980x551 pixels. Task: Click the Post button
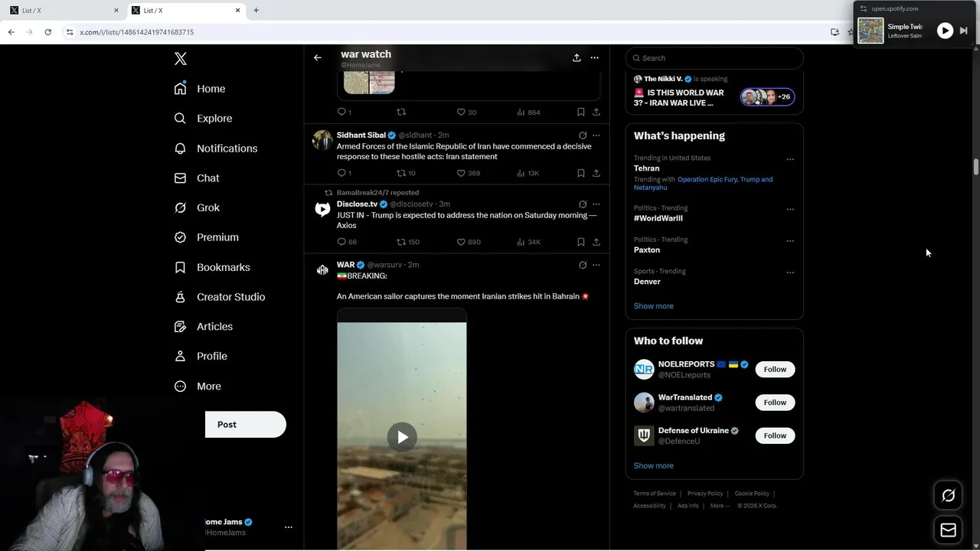click(245, 425)
